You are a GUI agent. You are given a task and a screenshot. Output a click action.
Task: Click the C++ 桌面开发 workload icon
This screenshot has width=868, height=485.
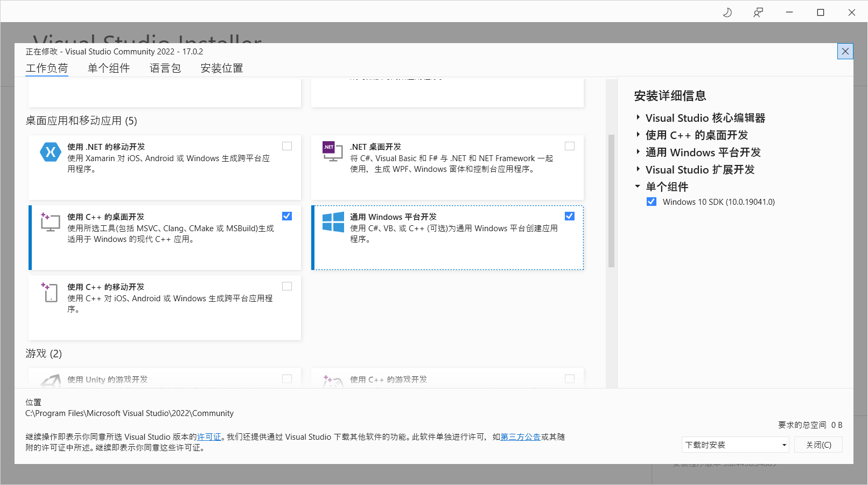click(50, 222)
